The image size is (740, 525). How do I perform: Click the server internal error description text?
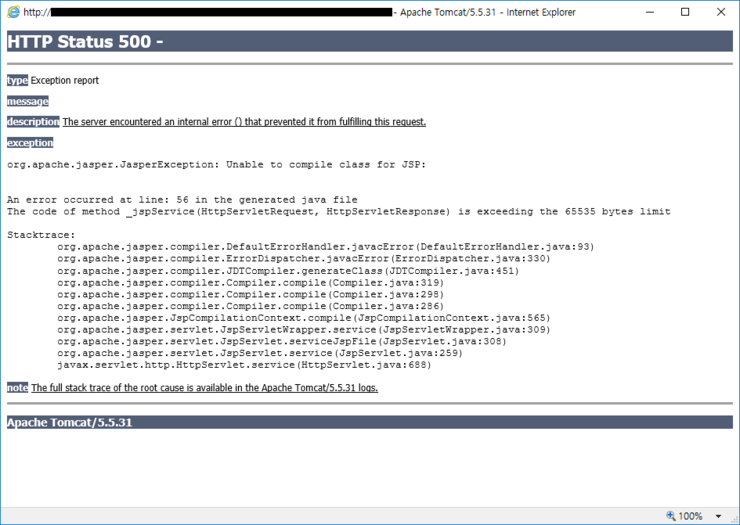pos(244,122)
